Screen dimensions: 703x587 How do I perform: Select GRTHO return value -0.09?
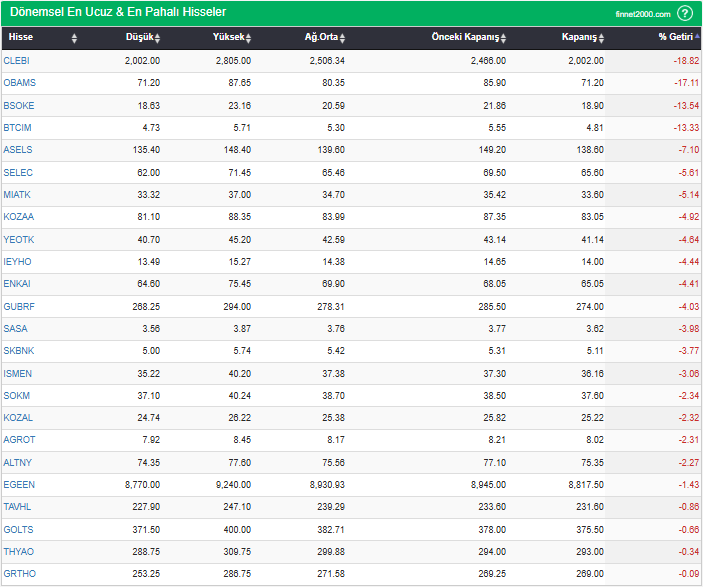point(689,574)
